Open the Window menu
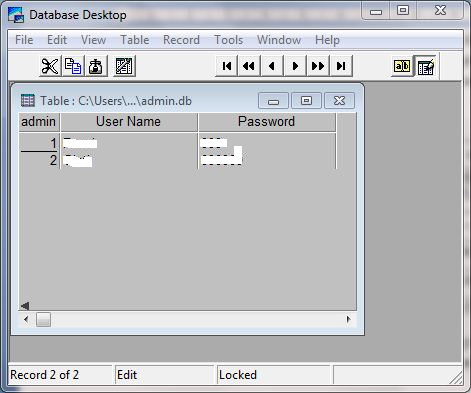This screenshot has width=471, height=393. [279, 40]
